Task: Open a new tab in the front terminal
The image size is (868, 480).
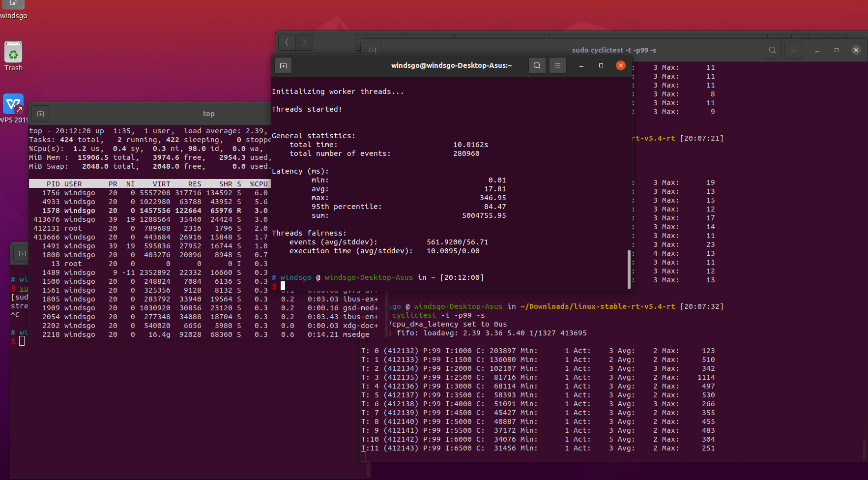Action: click(284, 65)
